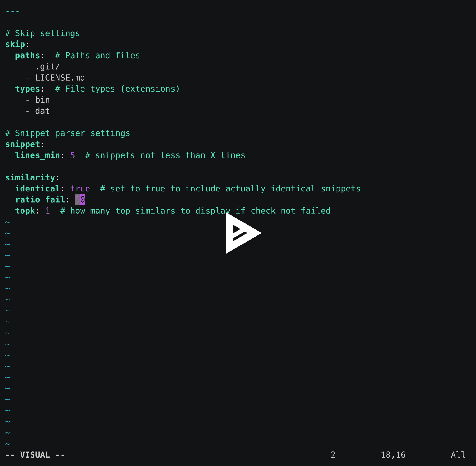476x466 pixels.
Task: Click the '-- VISUAL --' mode indicator
Action: pos(35,455)
